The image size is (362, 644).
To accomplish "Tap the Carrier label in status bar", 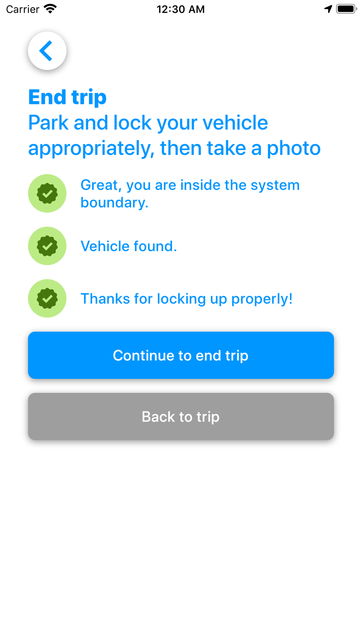I will (x=23, y=9).
